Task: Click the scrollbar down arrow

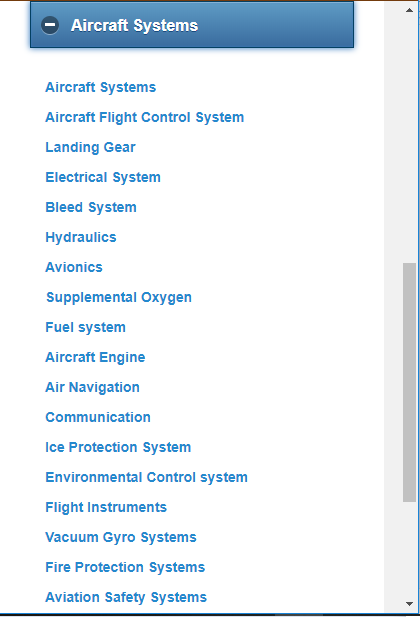Action: click(409, 604)
